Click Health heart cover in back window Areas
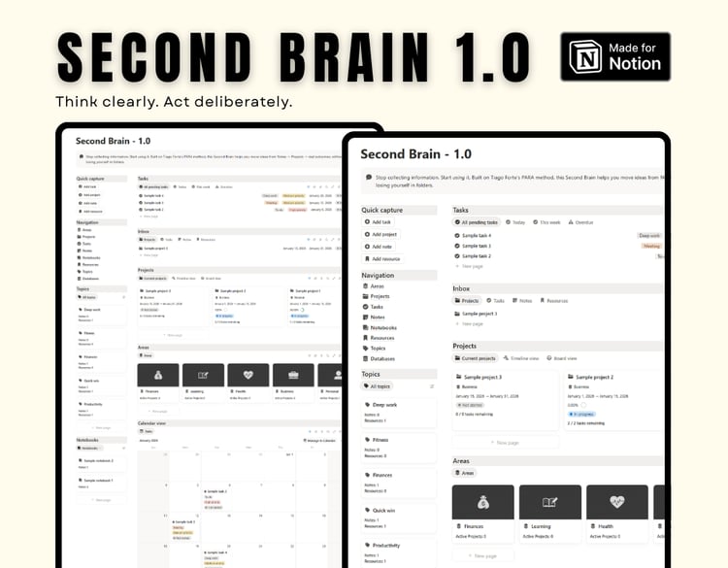Screen dimensions: 728x568 [x=248, y=375]
